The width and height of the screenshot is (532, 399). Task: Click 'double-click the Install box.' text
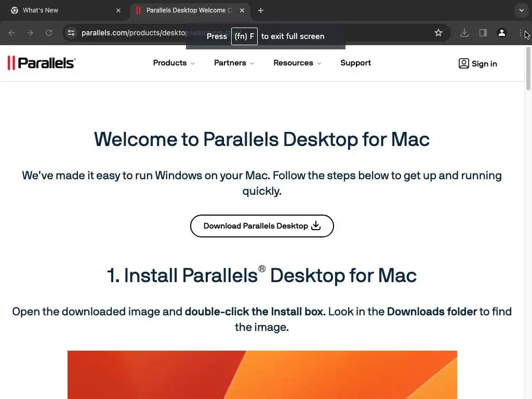click(x=255, y=312)
